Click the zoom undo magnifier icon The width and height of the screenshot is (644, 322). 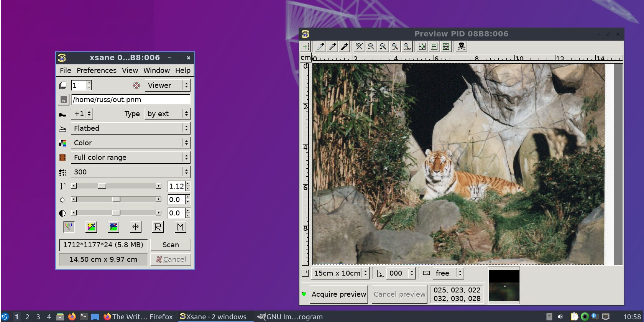(x=407, y=47)
